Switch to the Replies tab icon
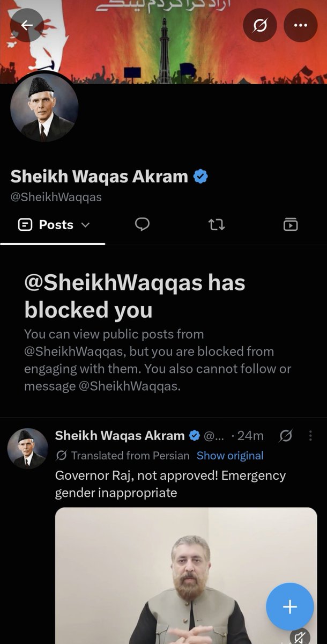The width and height of the screenshot is (327, 644). pyautogui.click(x=142, y=224)
